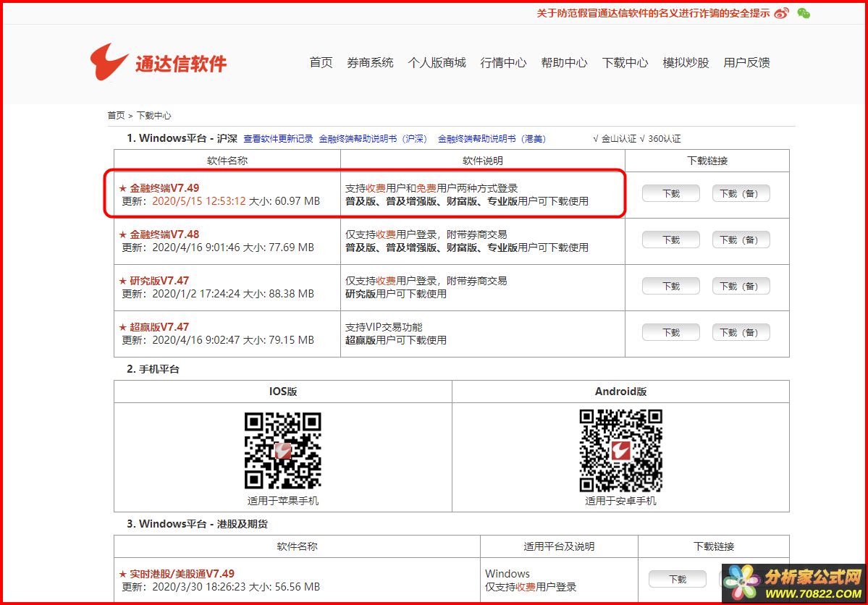Click the 3. Windows平台 - 港股及期货 heading
Viewport: 868px width, 605px height.
tap(197, 524)
